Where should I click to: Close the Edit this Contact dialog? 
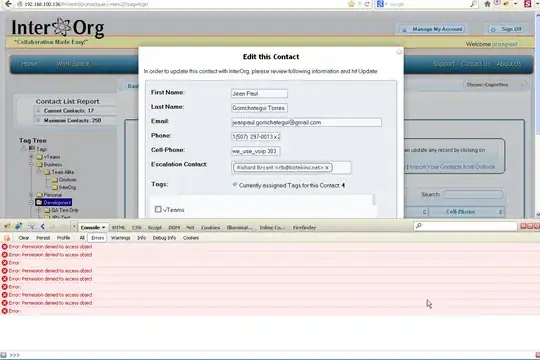tap(399, 52)
